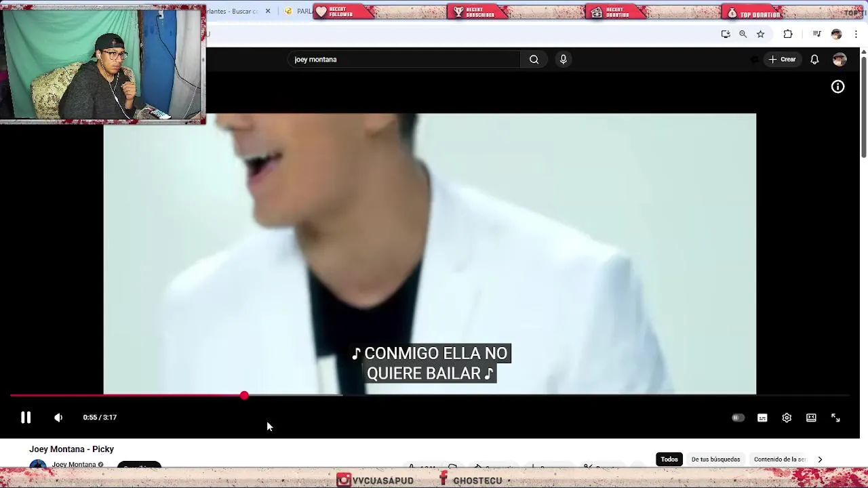Bookmark this page with the star
The height and width of the screenshot is (488, 868).
point(761,34)
